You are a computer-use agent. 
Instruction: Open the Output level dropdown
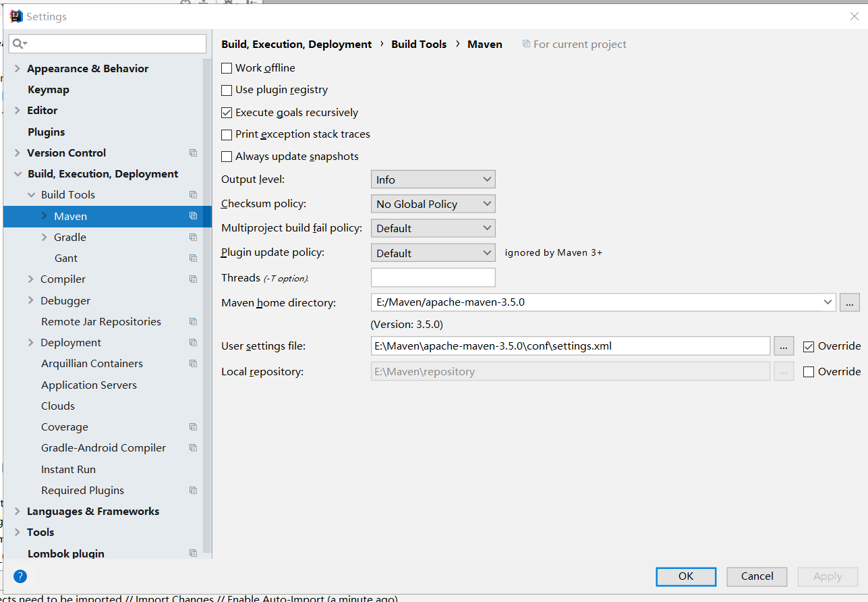[433, 180]
